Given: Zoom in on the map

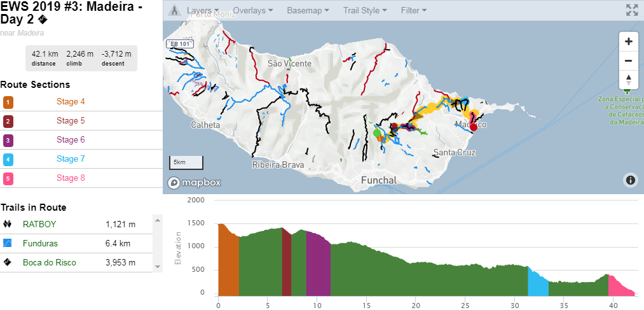Looking at the screenshot, I should 628,41.
